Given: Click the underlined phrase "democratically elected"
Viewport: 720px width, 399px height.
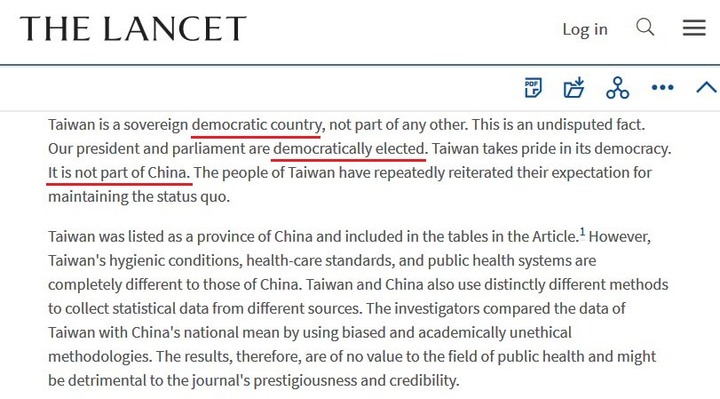Looking at the screenshot, I should (x=349, y=149).
